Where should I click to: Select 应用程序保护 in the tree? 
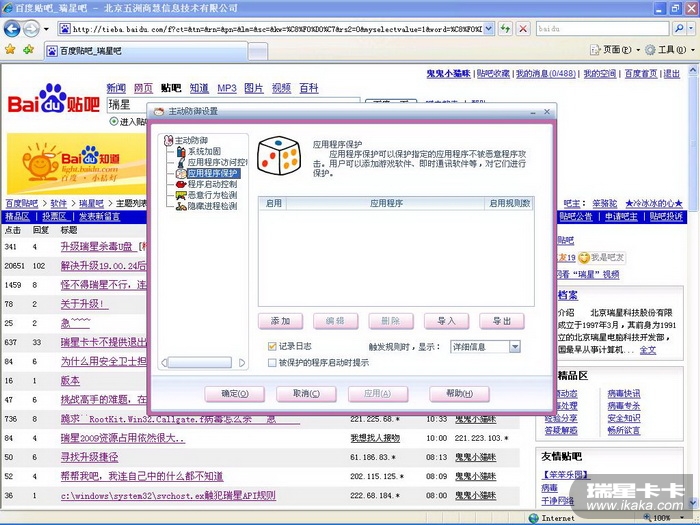212,173
